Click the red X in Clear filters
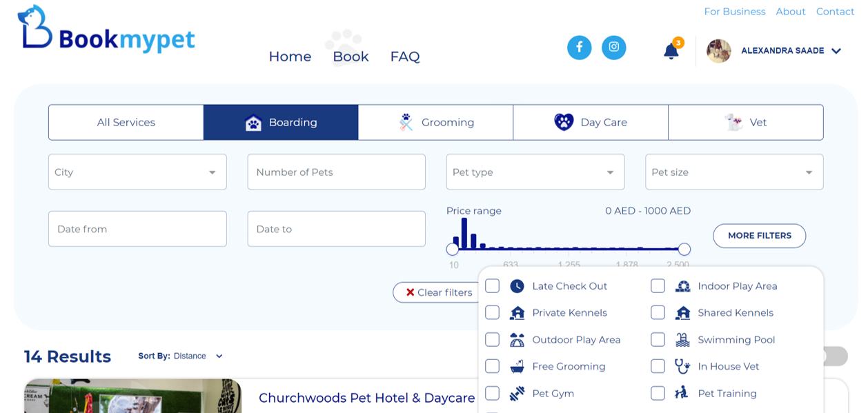 410,292
